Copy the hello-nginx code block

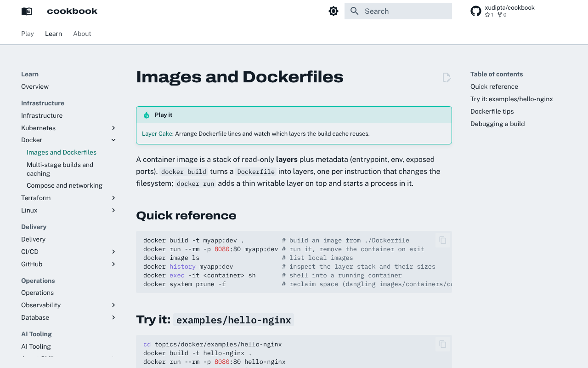443,344
